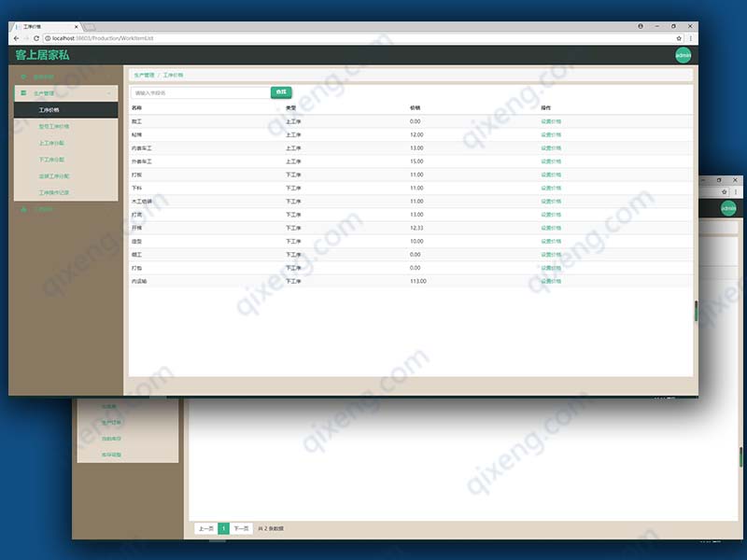
Task: Click the bookmark star in address bar
Action: pyautogui.click(x=679, y=38)
